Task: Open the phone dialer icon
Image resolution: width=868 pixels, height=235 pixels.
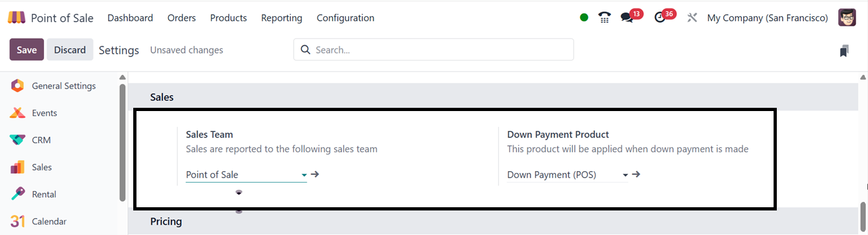Action: pos(605,18)
